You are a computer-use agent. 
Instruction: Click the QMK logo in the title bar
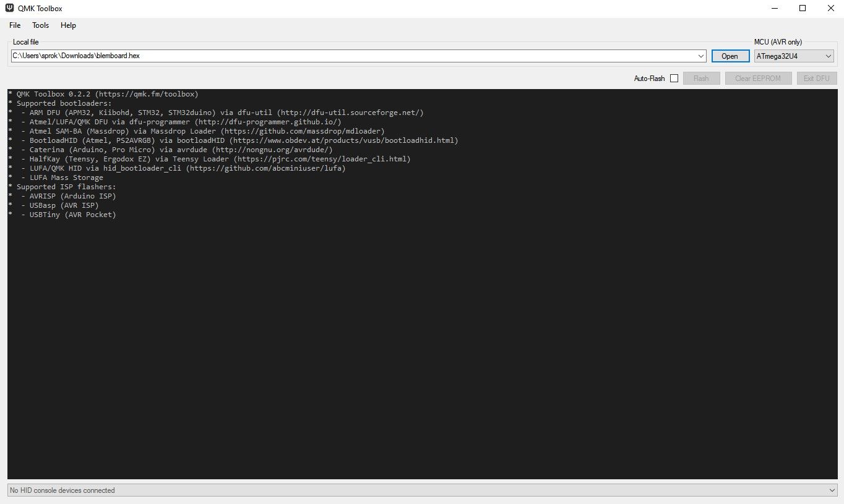[x=9, y=8]
